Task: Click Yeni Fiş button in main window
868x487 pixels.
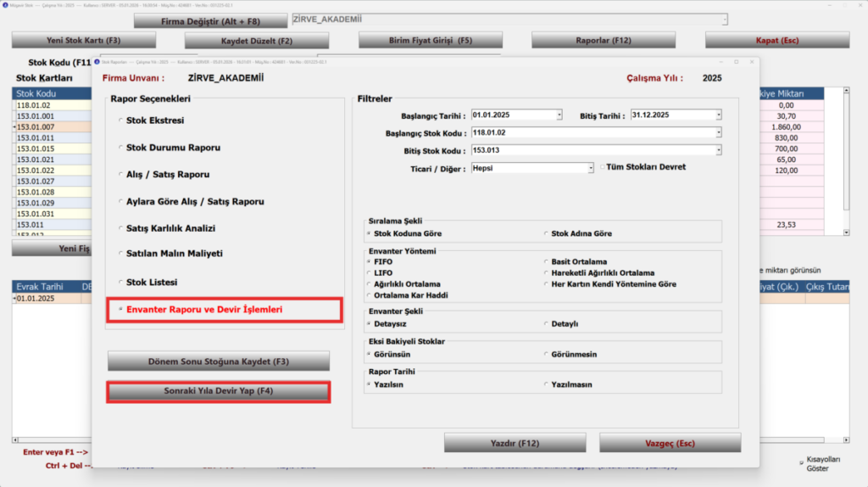Action: click(53, 249)
